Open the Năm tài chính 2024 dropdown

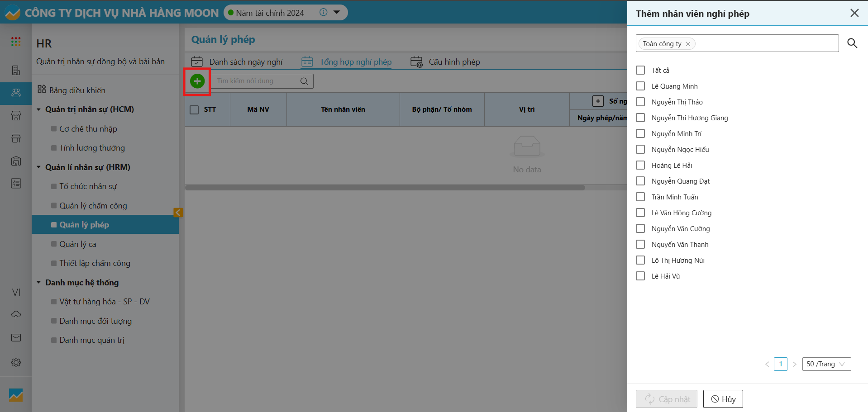337,12
